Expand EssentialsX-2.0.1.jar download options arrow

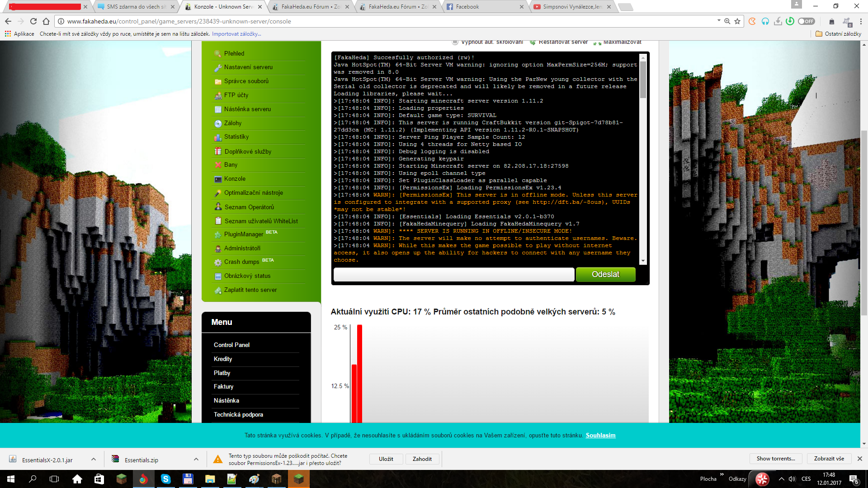point(94,459)
